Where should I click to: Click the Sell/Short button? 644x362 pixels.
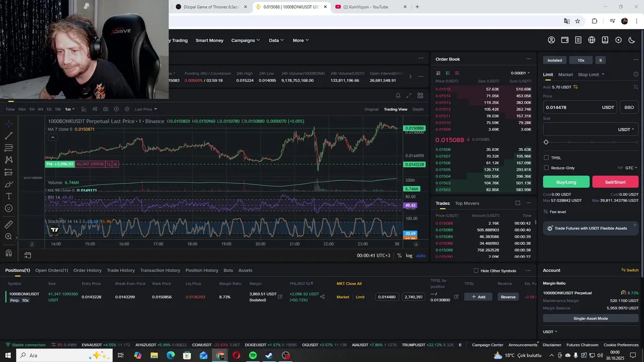(x=615, y=182)
